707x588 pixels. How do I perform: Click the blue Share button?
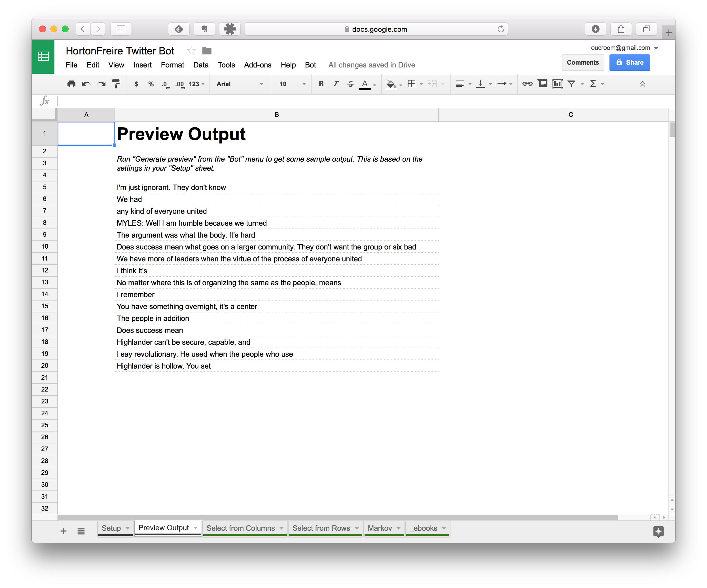pyautogui.click(x=630, y=63)
